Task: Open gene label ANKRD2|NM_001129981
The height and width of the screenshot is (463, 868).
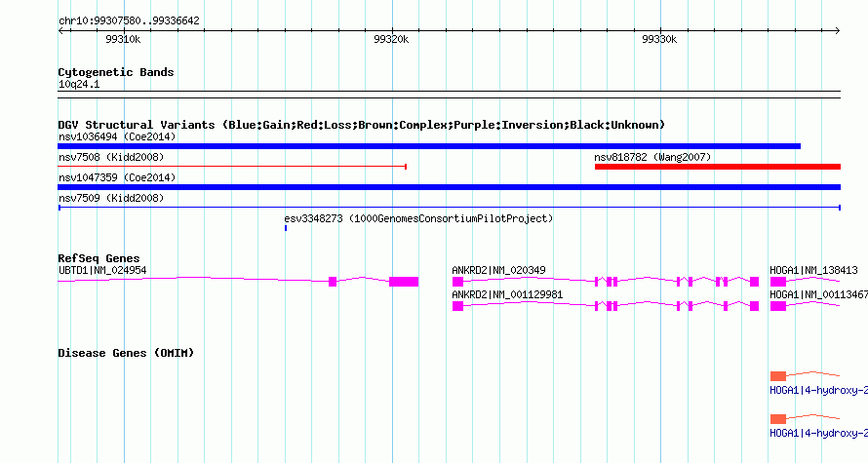Action: pos(507,294)
